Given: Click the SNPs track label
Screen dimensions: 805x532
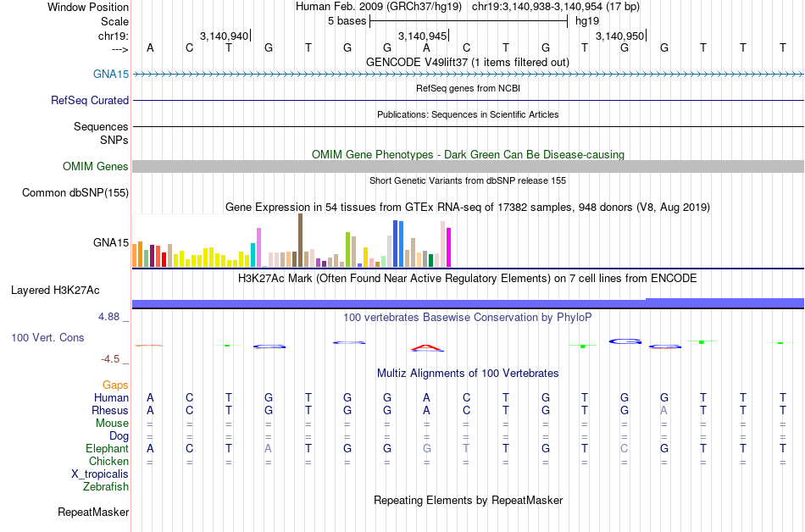Looking at the screenshot, I should pyautogui.click(x=114, y=140).
